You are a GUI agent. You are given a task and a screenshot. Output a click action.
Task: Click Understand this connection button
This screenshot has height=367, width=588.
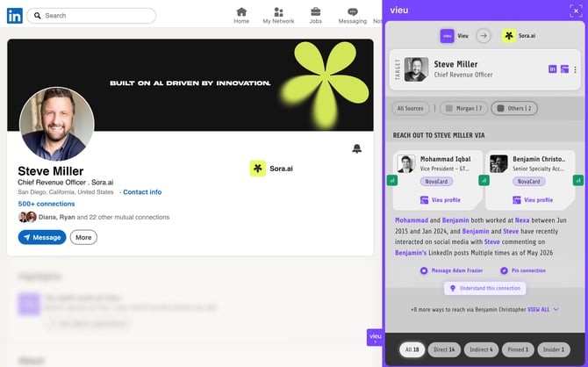484,288
